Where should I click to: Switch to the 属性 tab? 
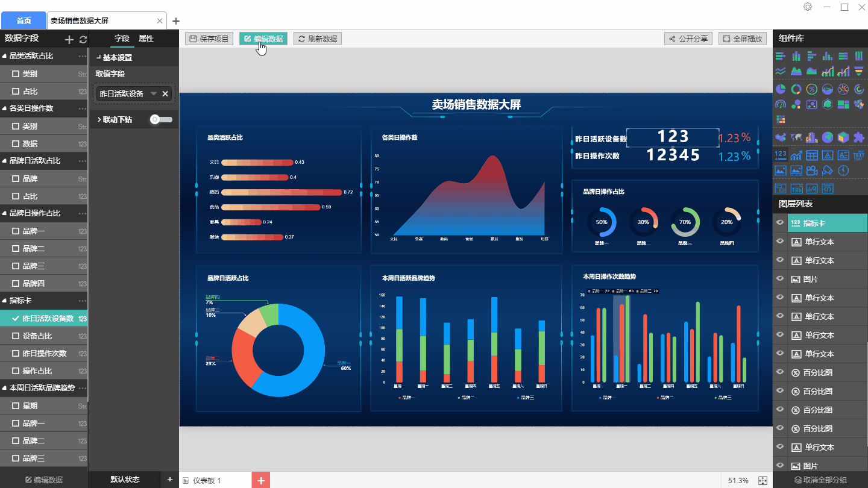[x=146, y=39]
